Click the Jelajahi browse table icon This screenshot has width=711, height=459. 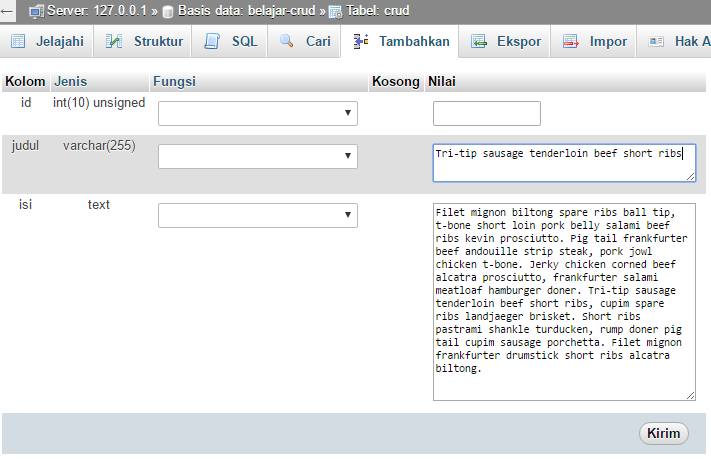pyautogui.click(x=17, y=42)
